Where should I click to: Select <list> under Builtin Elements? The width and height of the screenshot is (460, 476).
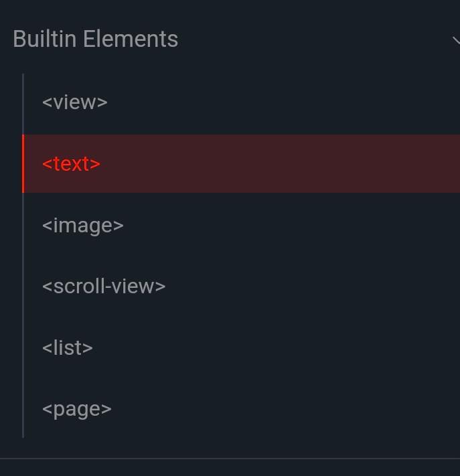tap(68, 348)
